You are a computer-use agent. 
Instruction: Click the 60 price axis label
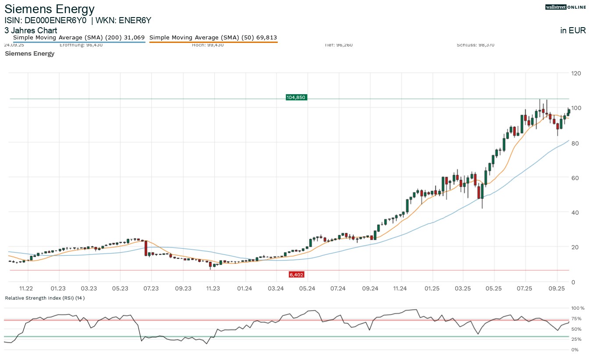point(576,178)
